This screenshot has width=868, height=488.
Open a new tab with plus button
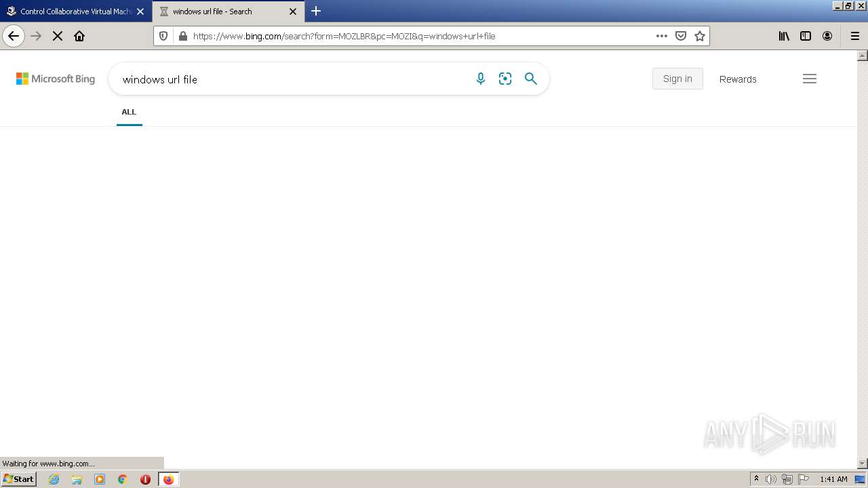point(316,11)
